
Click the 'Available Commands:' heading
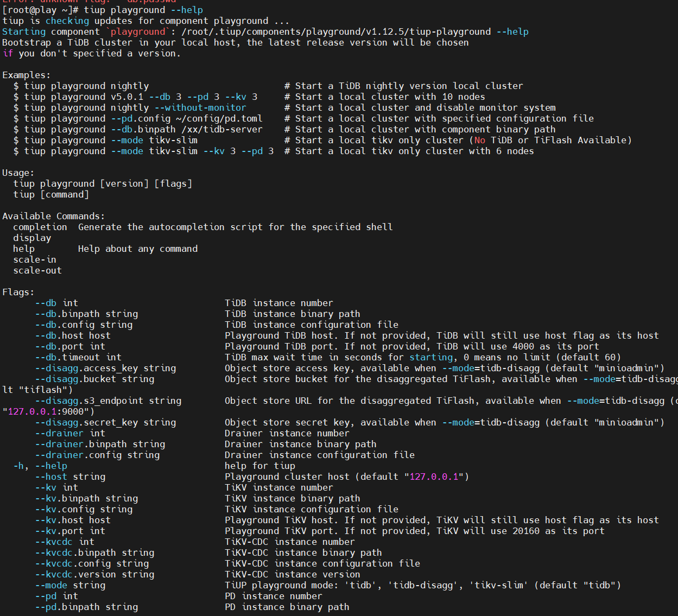(54, 216)
